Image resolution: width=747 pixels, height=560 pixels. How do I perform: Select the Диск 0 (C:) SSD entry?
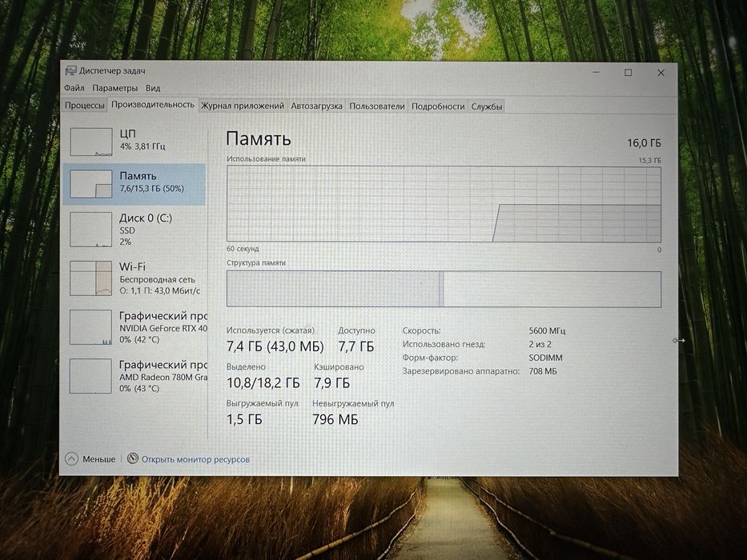point(135,230)
